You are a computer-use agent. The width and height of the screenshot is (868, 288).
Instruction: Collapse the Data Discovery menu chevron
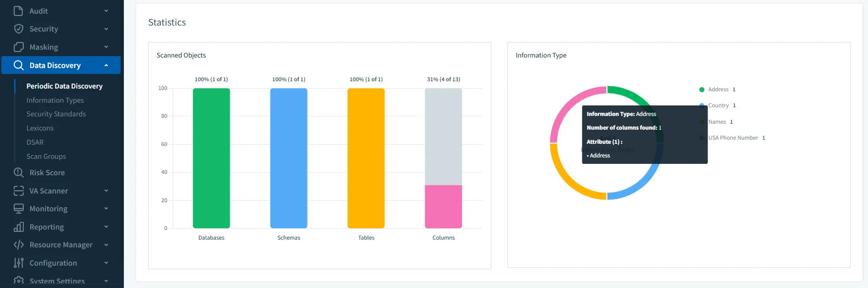click(x=106, y=65)
